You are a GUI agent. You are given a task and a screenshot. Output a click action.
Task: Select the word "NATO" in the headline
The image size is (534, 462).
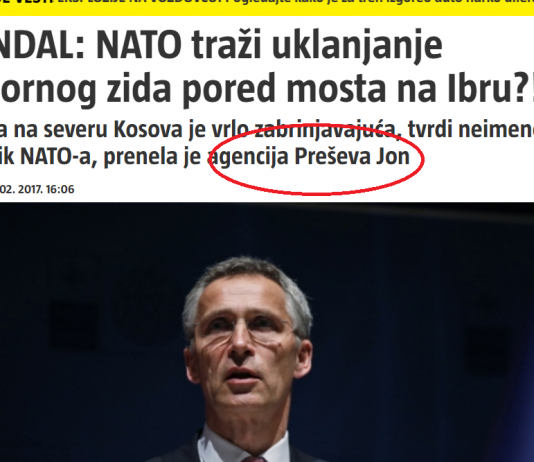click(139, 45)
